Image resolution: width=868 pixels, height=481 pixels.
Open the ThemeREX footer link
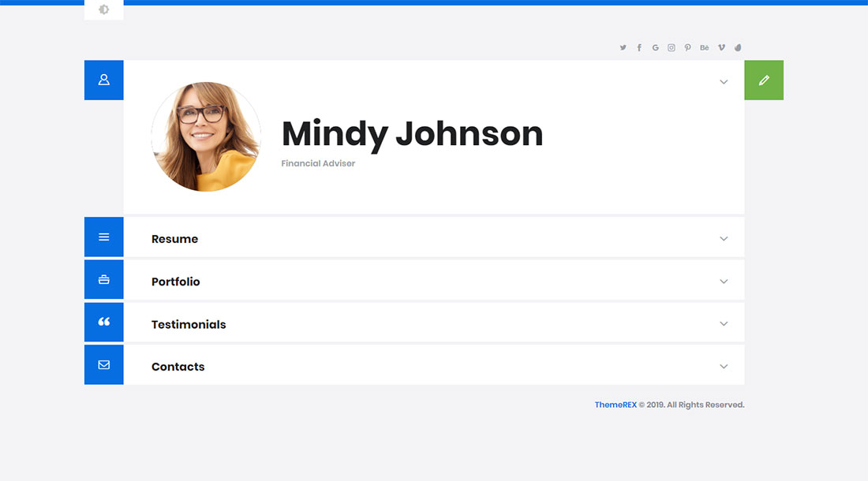pyautogui.click(x=615, y=405)
